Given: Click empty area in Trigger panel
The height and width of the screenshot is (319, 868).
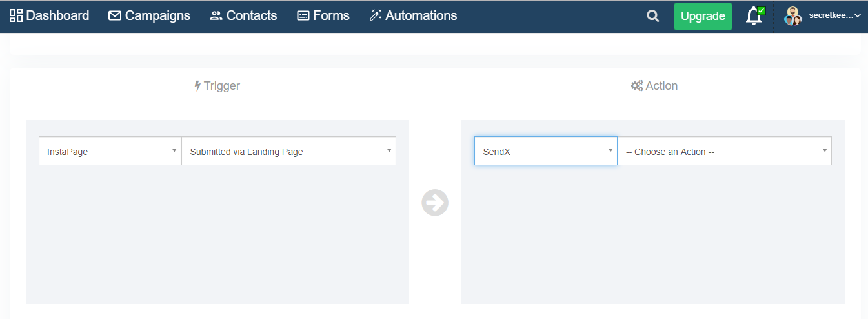Looking at the screenshot, I should click(x=217, y=239).
